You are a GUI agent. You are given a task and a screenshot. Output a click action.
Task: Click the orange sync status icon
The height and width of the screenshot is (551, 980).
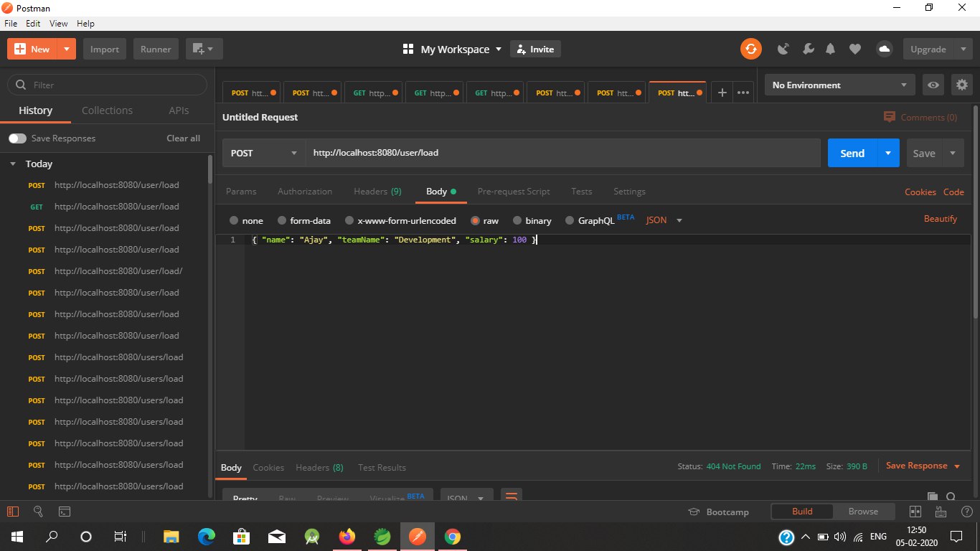coord(750,49)
